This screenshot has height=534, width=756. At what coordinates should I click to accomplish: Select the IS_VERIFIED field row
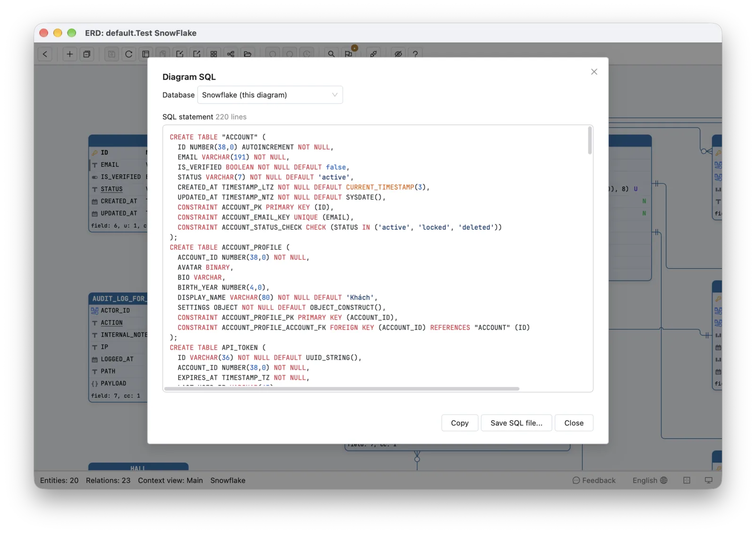[x=119, y=177]
